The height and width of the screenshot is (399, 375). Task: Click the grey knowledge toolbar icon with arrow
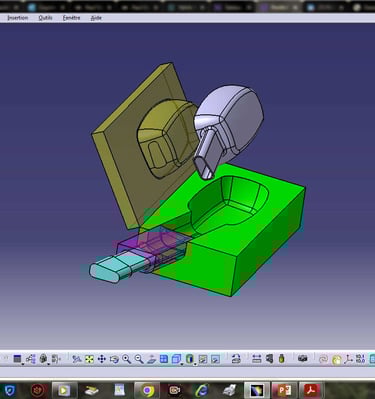[x=43, y=359]
